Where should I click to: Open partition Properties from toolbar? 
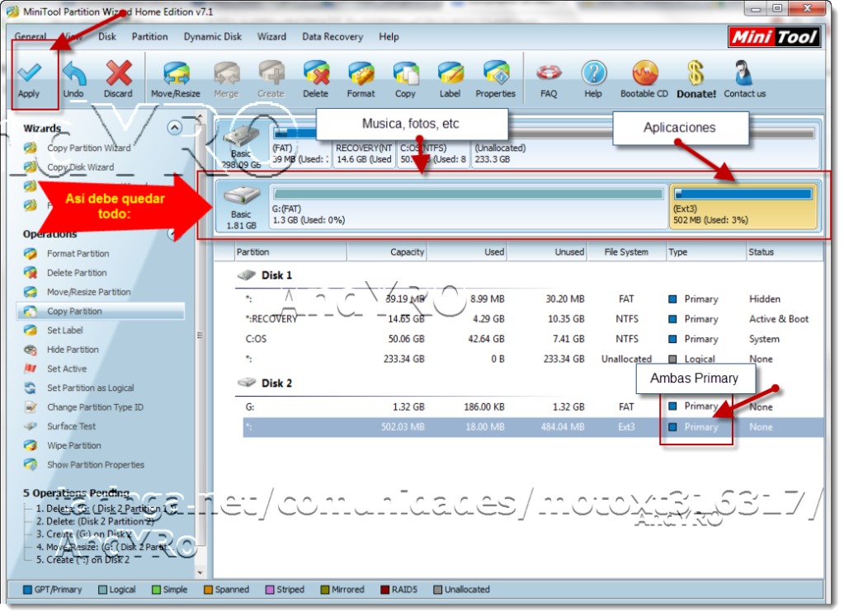tap(495, 80)
